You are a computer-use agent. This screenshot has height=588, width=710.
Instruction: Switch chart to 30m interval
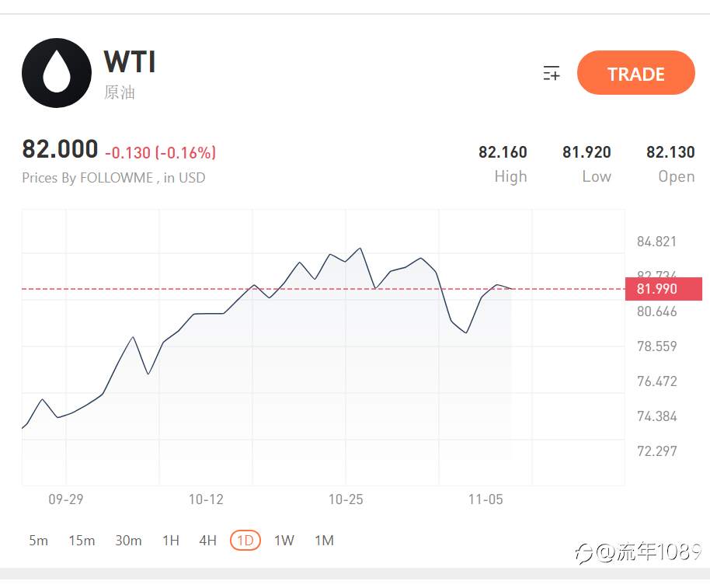(x=128, y=541)
